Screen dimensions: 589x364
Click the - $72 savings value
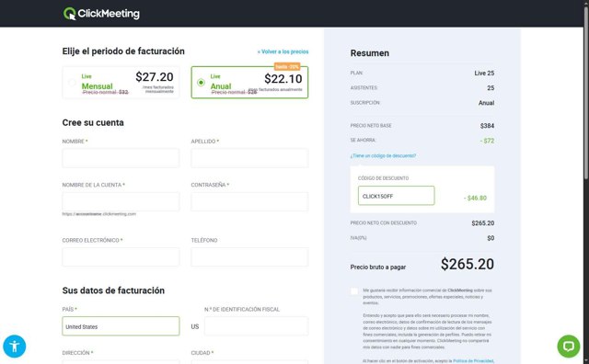487,141
